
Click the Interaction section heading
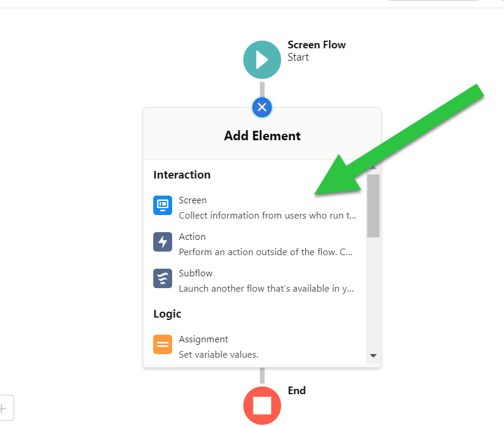point(182,174)
